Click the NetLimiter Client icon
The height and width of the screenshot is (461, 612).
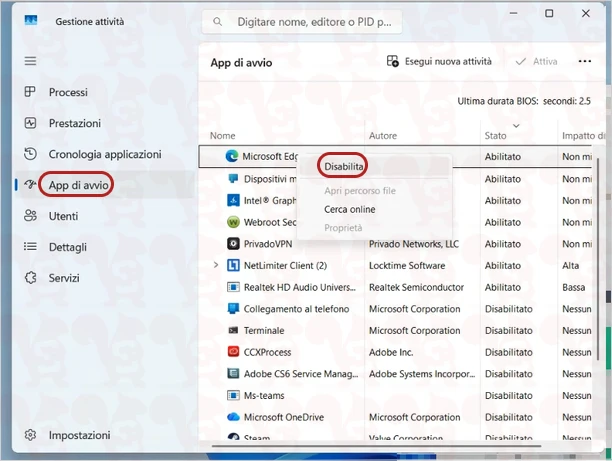point(233,265)
